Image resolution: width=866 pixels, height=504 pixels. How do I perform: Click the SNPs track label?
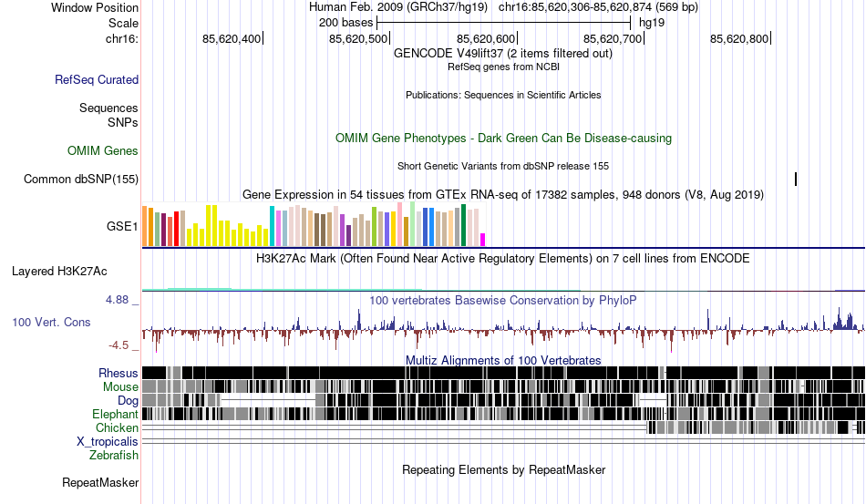point(123,122)
